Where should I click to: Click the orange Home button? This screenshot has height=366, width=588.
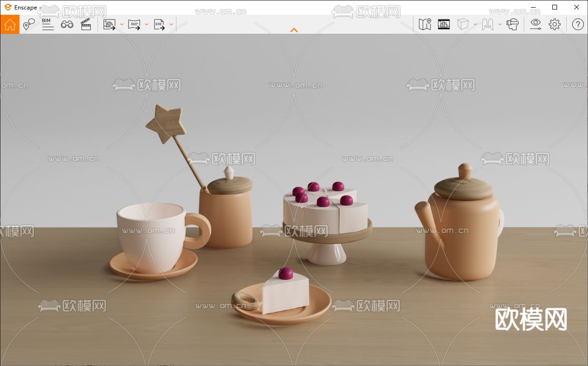(x=10, y=24)
